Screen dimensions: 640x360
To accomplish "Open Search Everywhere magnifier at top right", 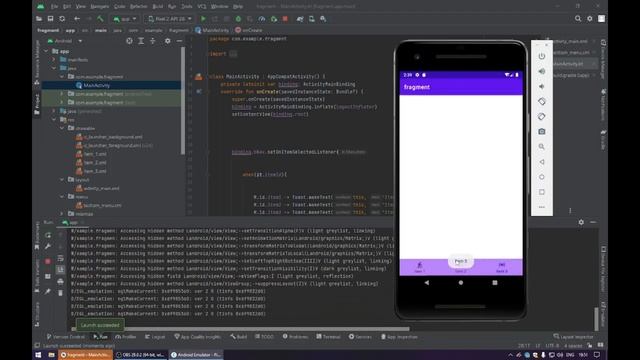I will [x=578, y=19].
